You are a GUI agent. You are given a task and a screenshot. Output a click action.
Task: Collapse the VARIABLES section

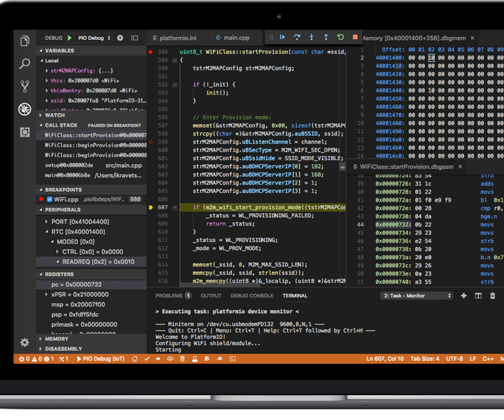tap(92, 51)
